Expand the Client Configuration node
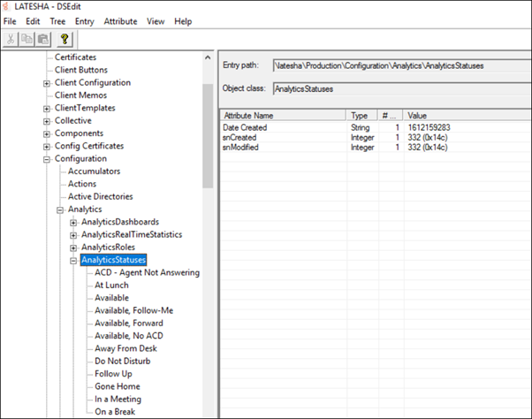Screen dimensions: 532x419 coord(47,83)
